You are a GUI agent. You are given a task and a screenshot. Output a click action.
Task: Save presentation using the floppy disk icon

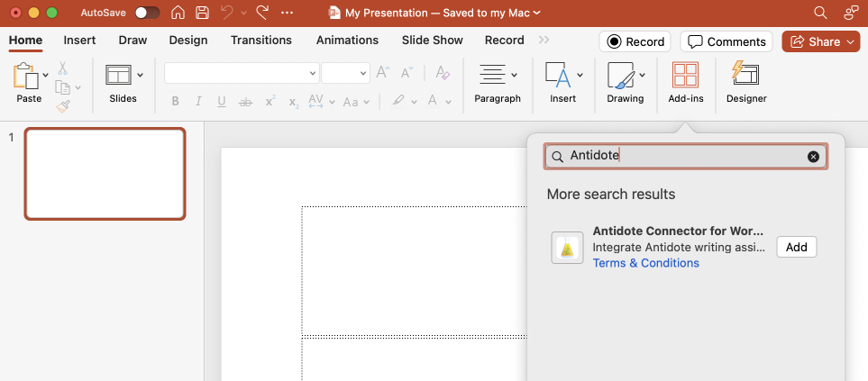(x=203, y=14)
